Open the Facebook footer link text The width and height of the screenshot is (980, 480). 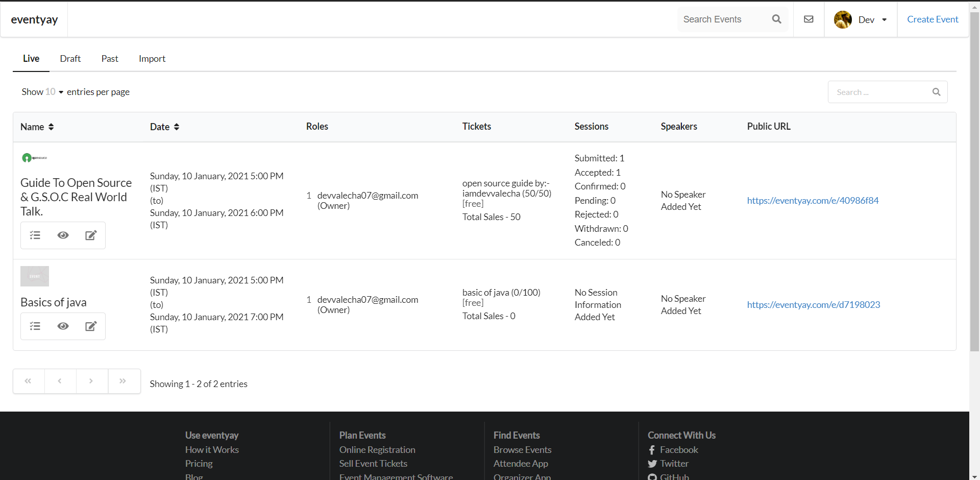[679, 450]
